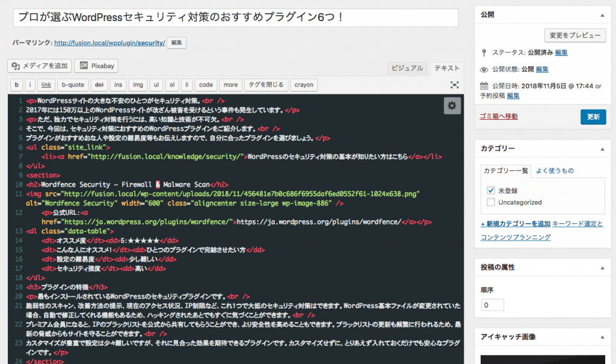Collapse the アイキャッチ画像 panel

tap(602, 338)
